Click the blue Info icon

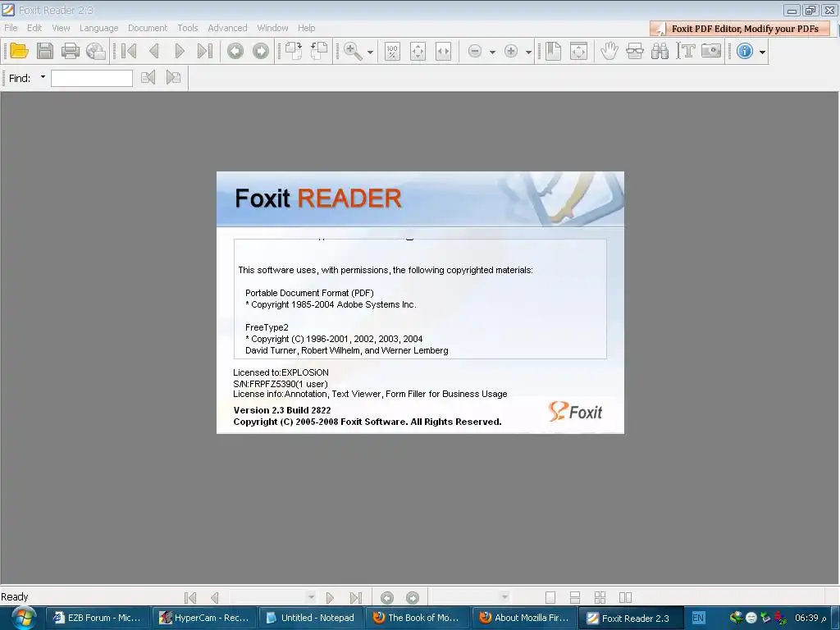click(745, 51)
